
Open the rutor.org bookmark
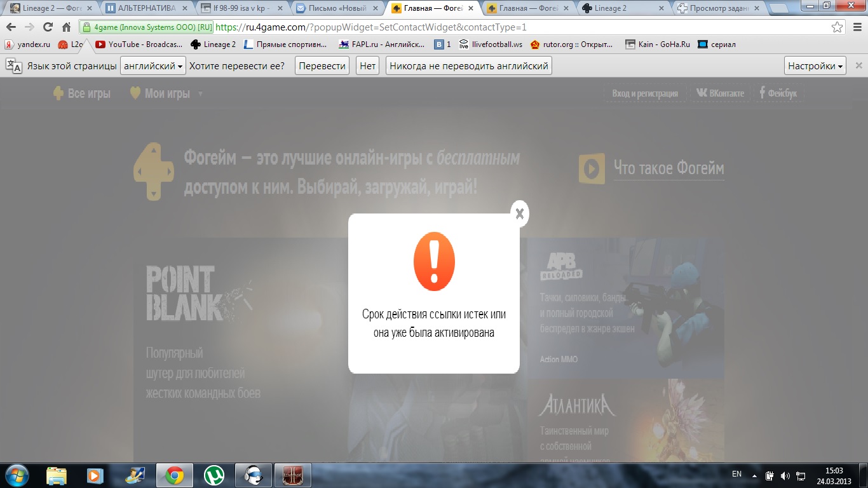[x=572, y=44]
